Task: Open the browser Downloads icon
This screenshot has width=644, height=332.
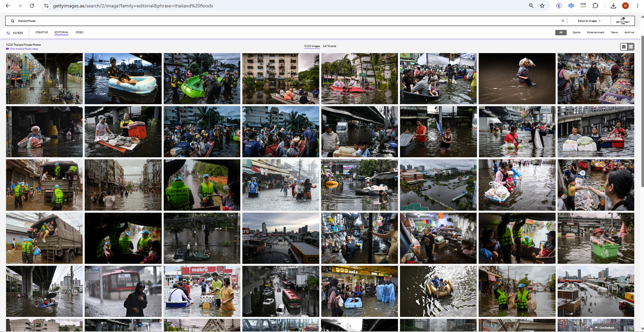Action: click(x=613, y=6)
